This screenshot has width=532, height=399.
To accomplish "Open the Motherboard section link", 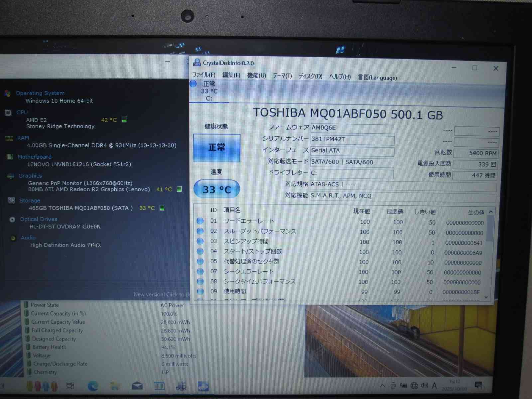I will coord(35,157).
